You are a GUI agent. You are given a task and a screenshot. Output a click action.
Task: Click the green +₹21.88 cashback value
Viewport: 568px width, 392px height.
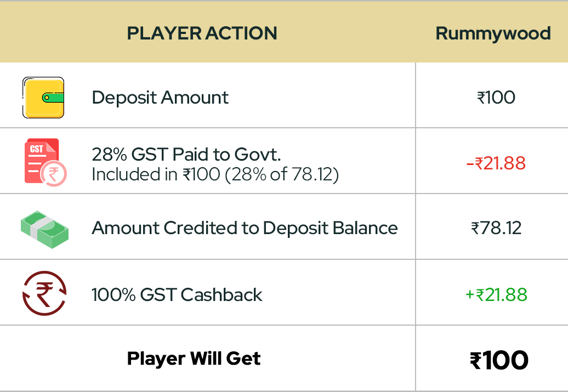click(x=496, y=294)
